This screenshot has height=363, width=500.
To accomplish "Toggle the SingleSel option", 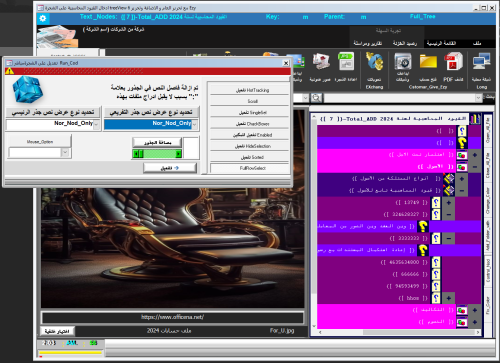I will click(249, 112).
